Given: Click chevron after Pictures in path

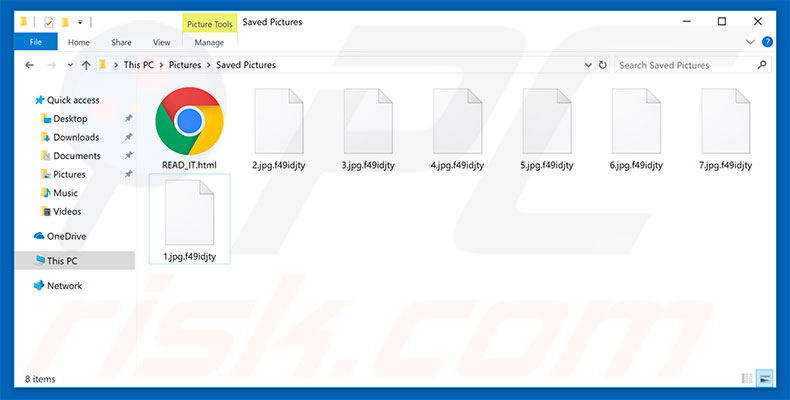Looking at the screenshot, I should click(x=209, y=65).
